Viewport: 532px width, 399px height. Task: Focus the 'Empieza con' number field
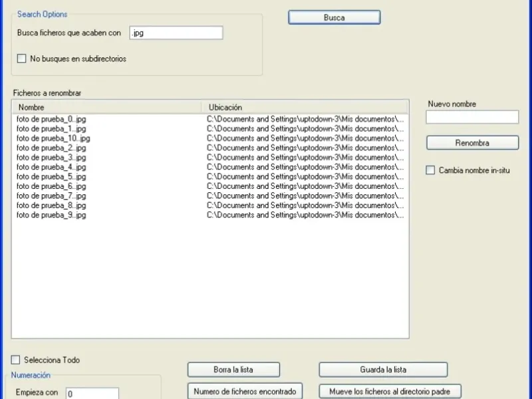(92, 394)
